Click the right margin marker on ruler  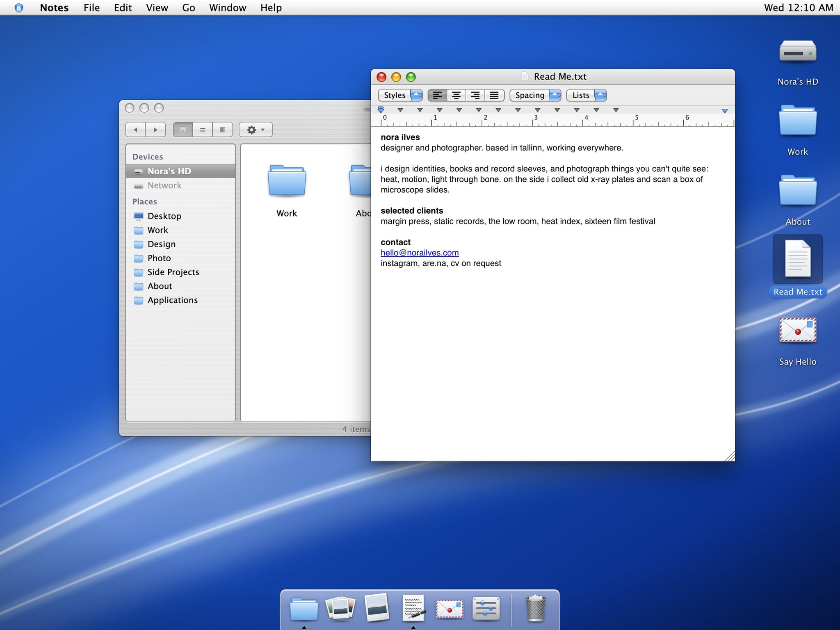725,111
